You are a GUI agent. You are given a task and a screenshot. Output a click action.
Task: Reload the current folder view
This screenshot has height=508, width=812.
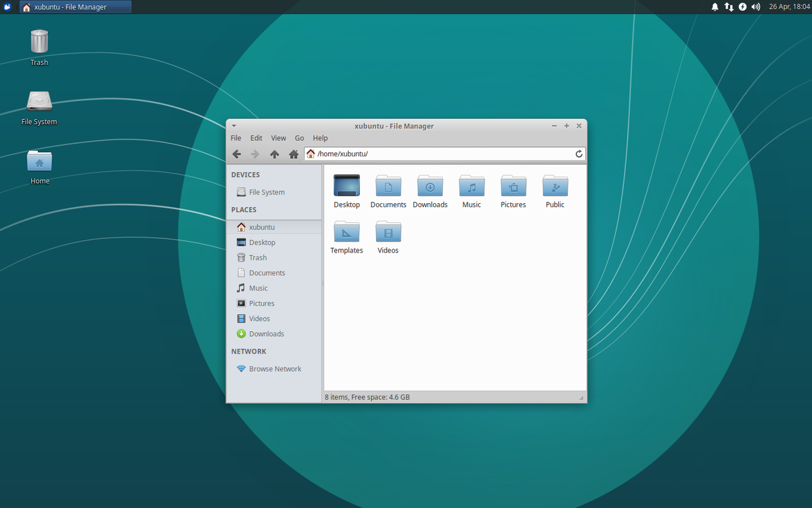coord(579,154)
